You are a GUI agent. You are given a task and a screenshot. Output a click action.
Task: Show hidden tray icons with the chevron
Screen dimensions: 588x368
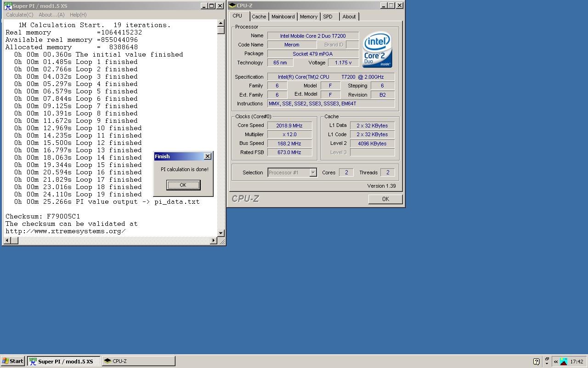[x=555, y=362]
